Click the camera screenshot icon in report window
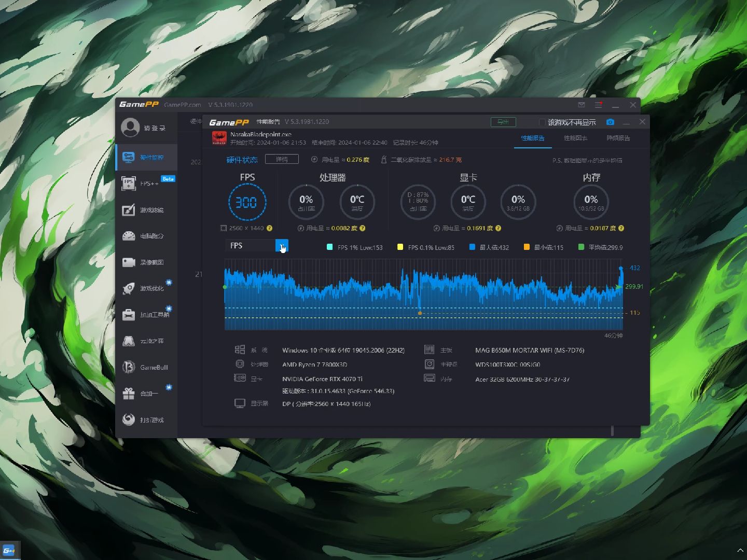Viewport: 747px width, 560px height. [610, 122]
